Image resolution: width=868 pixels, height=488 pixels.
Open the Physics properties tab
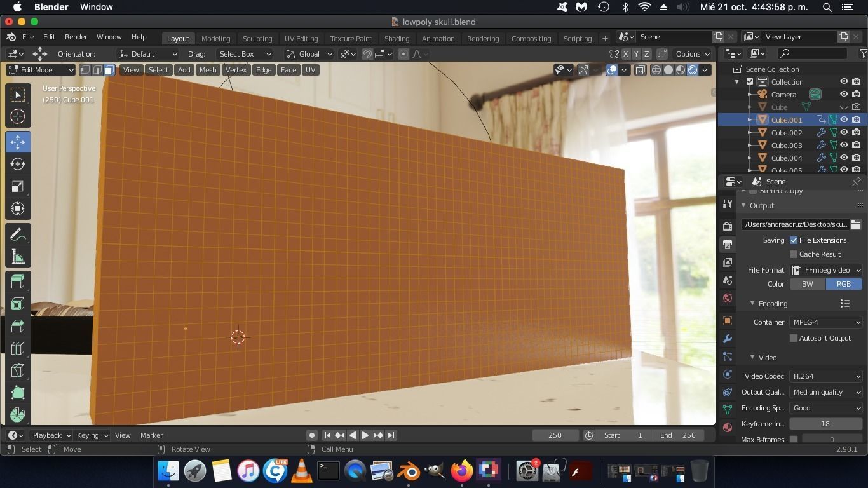pos(728,374)
